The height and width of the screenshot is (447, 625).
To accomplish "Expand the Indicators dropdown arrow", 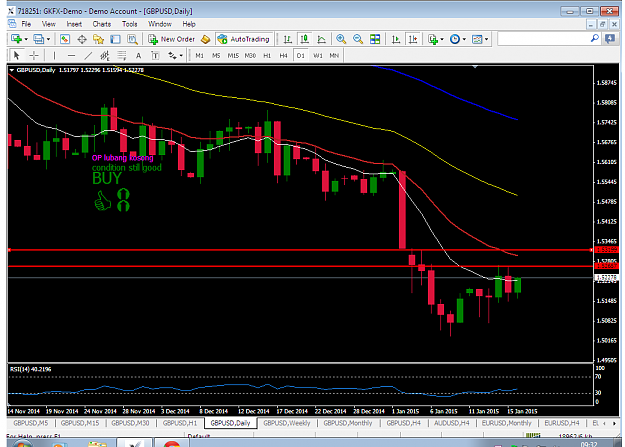I will [x=442, y=39].
